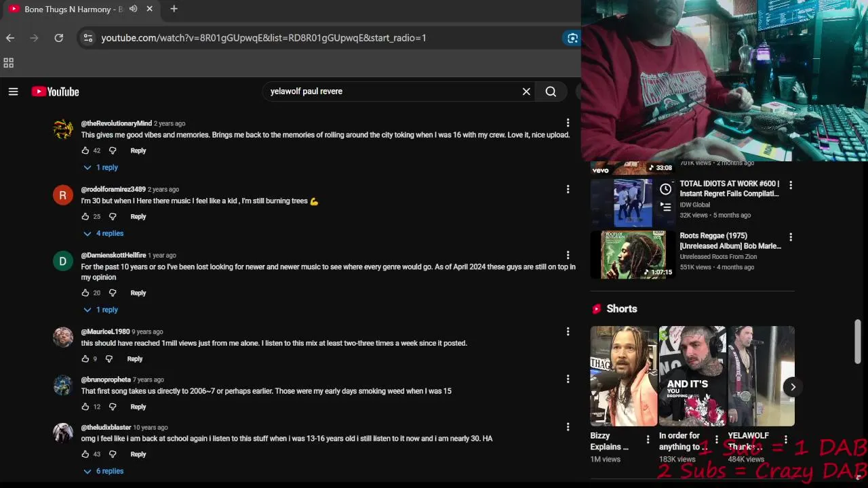Reply to theludixblaster's comment
Screen dimensions: 868x488
pos(138,454)
